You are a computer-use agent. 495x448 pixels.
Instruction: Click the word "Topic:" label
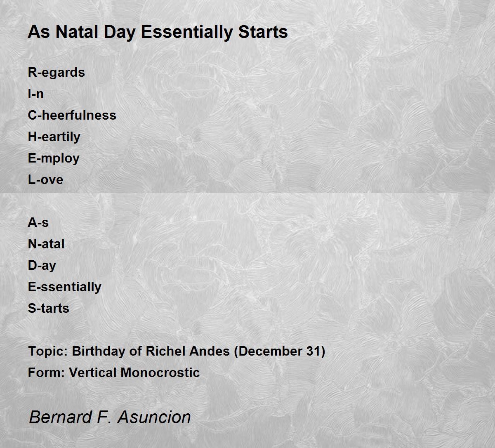48,351
